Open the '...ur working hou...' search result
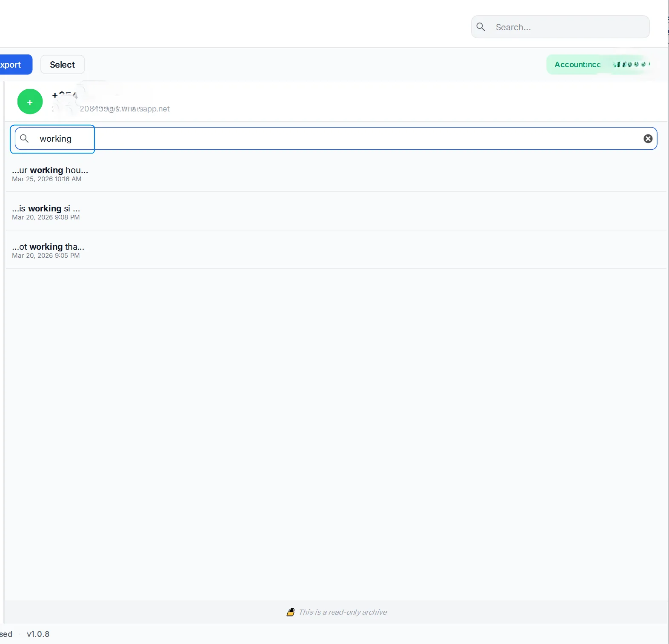The height and width of the screenshot is (644, 669). tap(336, 174)
